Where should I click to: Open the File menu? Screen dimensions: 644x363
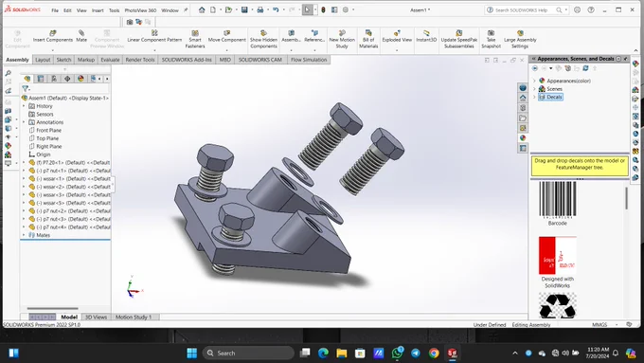(x=55, y=10)
